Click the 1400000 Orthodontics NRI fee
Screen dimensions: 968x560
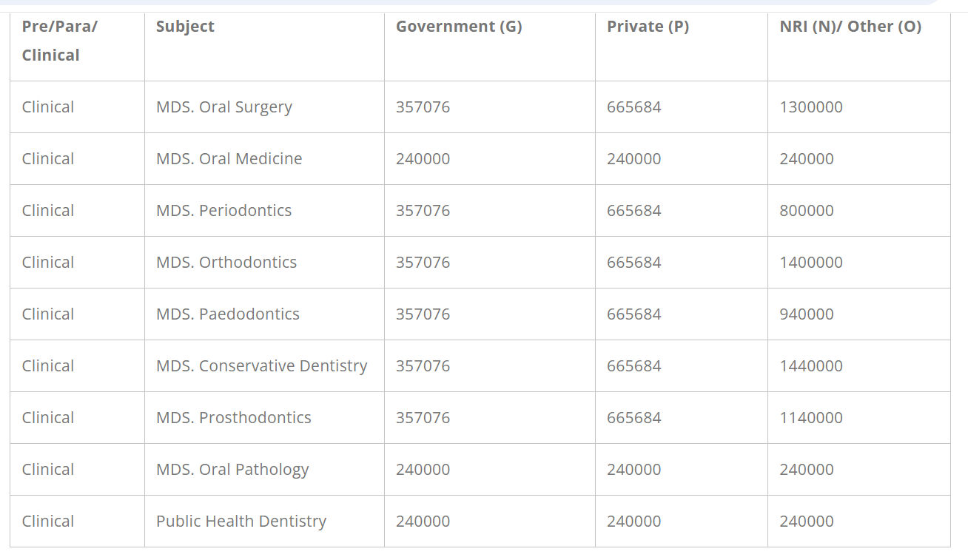coord(811,263)
